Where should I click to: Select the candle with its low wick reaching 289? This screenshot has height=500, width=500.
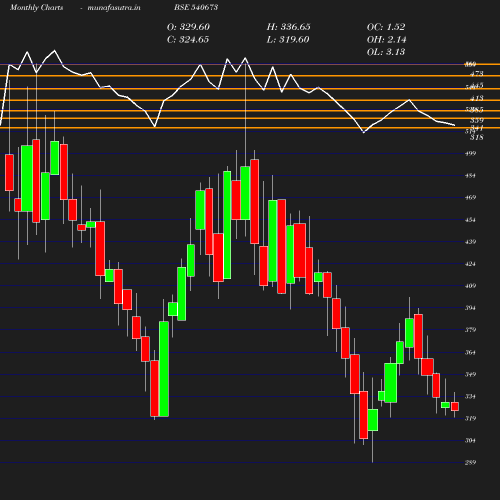tap(373, 420)
